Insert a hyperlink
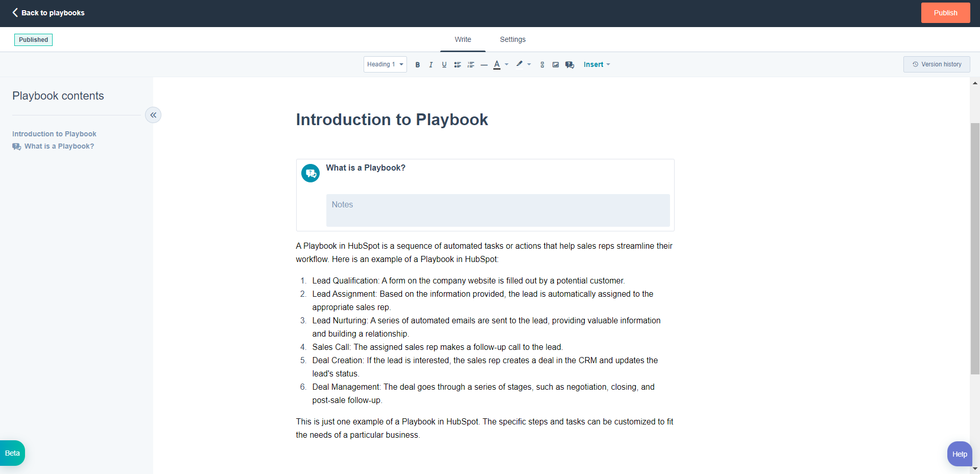980x474 pixels. pyautogui.click(x=542, y=64)
